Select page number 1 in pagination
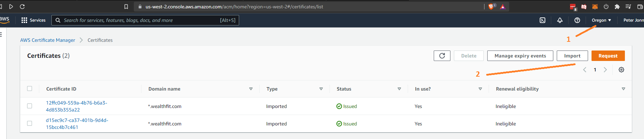The image size is (644, 139). click(x=595, y=70)
